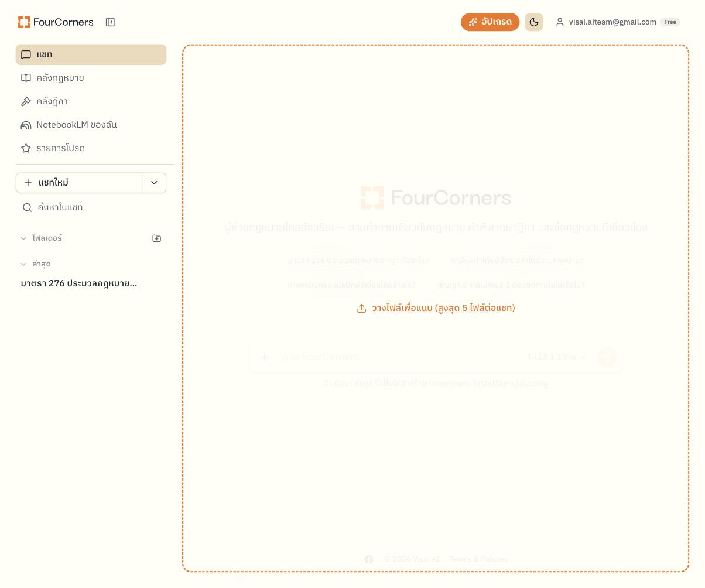Open คลังฎีกา with the gavel icon
705x588 pixels.
click(x=91, y=101)
